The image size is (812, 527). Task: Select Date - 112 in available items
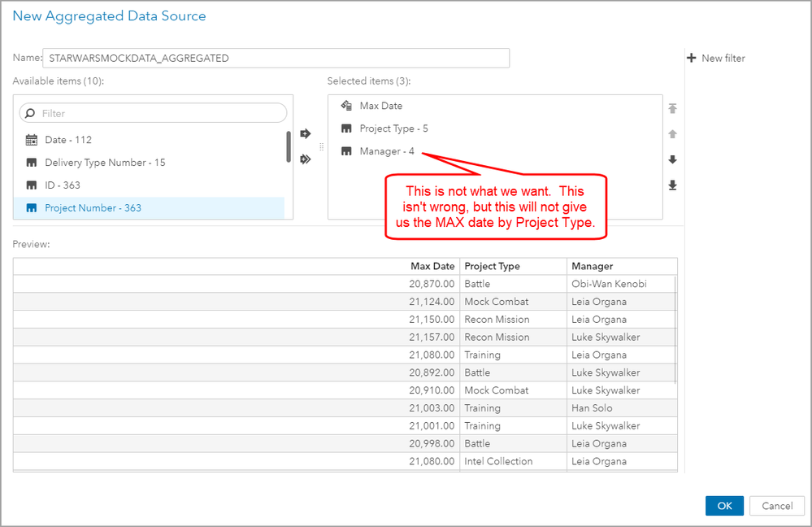point(68,140)
